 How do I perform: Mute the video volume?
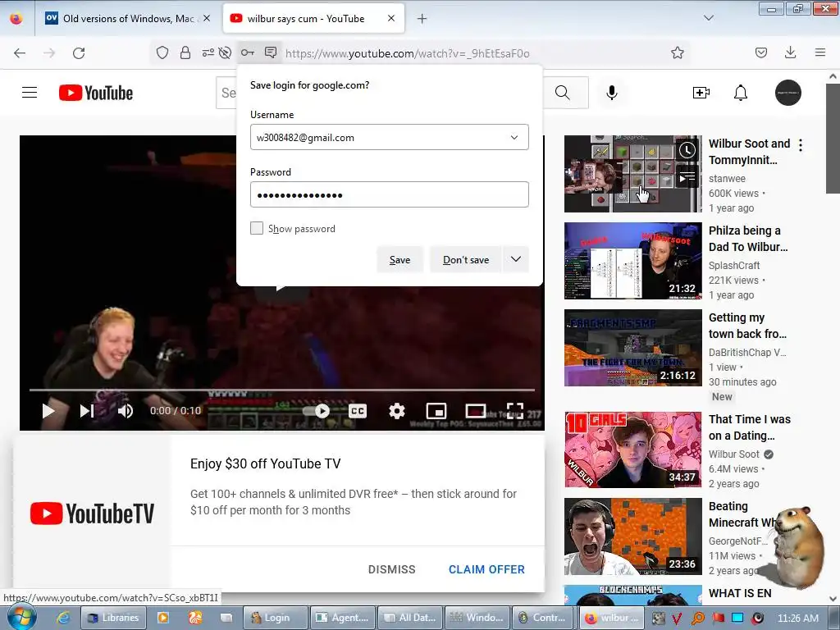[126, 411]
